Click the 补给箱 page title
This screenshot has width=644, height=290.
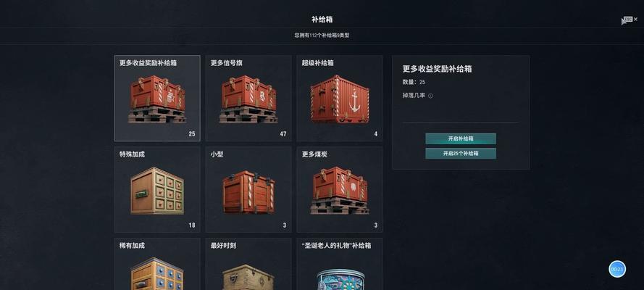tap(322, 19)
